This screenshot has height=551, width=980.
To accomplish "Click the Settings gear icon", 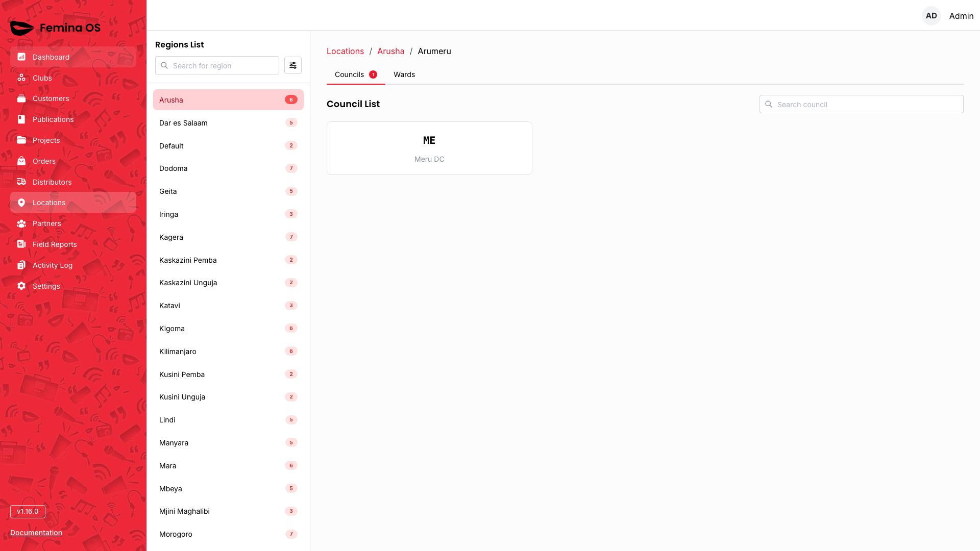I will [x=21, y=286].
